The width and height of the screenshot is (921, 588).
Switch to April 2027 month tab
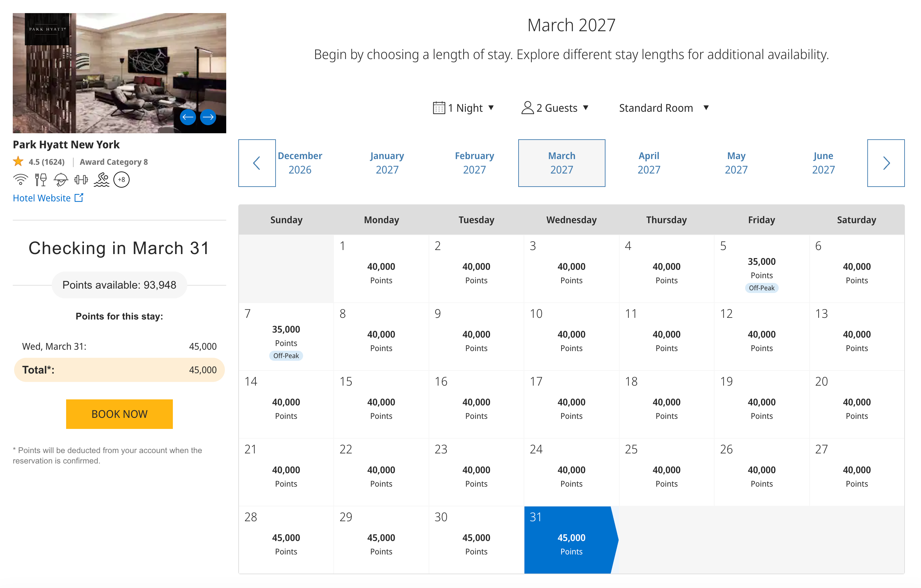click(x=649, y=163)
